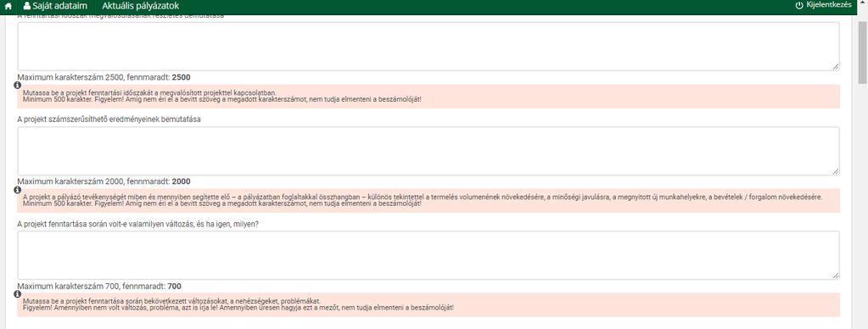Open Saját adataim menu
Image resolution: width=868 pixels, height=329 pixels.
coord(55,6)
